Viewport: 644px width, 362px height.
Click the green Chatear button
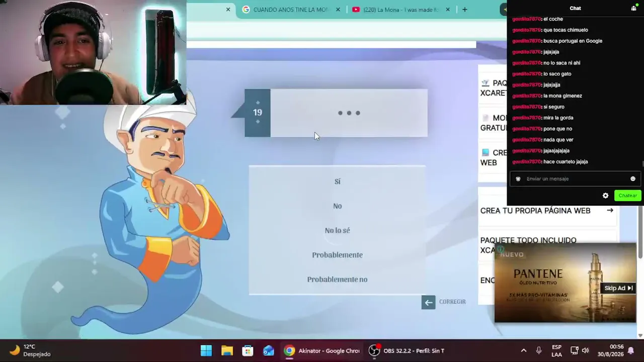point(627,196)
